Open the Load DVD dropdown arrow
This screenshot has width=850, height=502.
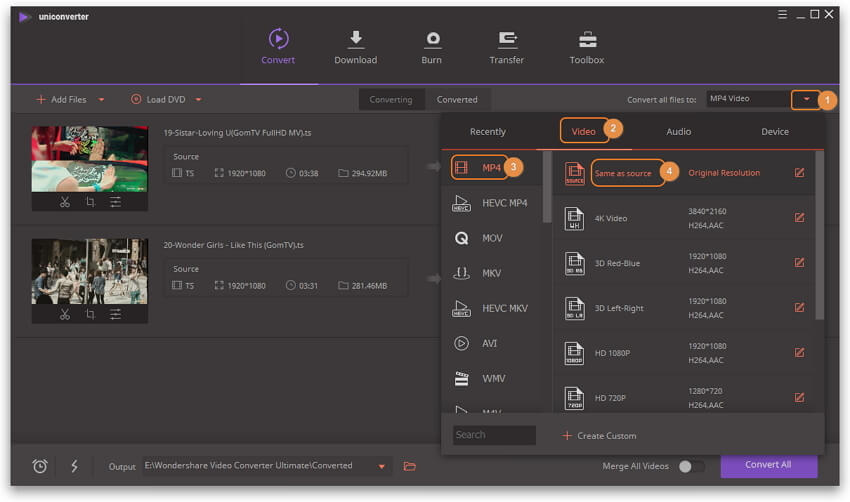[198, 100]
